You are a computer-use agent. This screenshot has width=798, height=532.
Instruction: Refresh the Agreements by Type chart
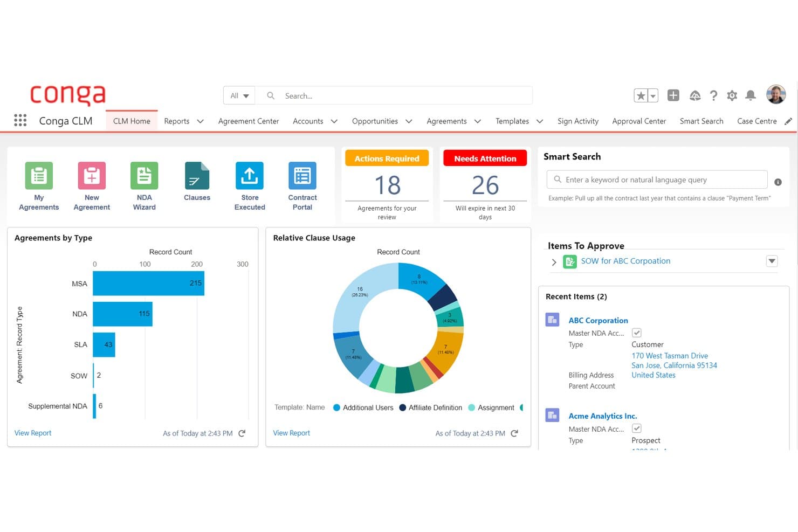(x=242, y=433)
